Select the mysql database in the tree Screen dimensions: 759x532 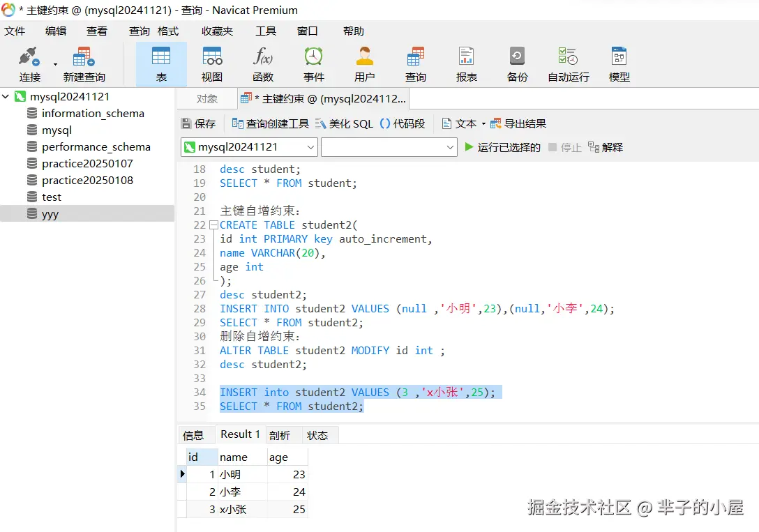tap(57, 130)
